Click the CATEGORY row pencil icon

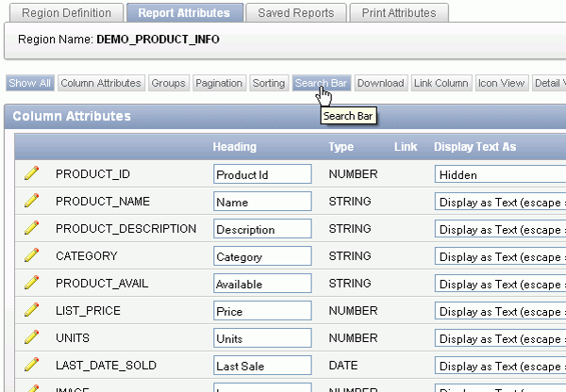tap(32, 255)
